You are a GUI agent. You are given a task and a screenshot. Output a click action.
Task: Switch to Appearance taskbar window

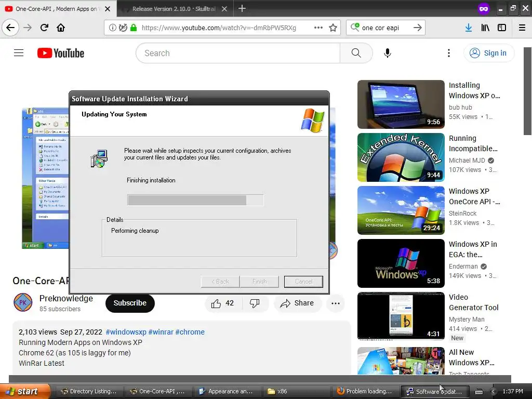coord(227,391)
